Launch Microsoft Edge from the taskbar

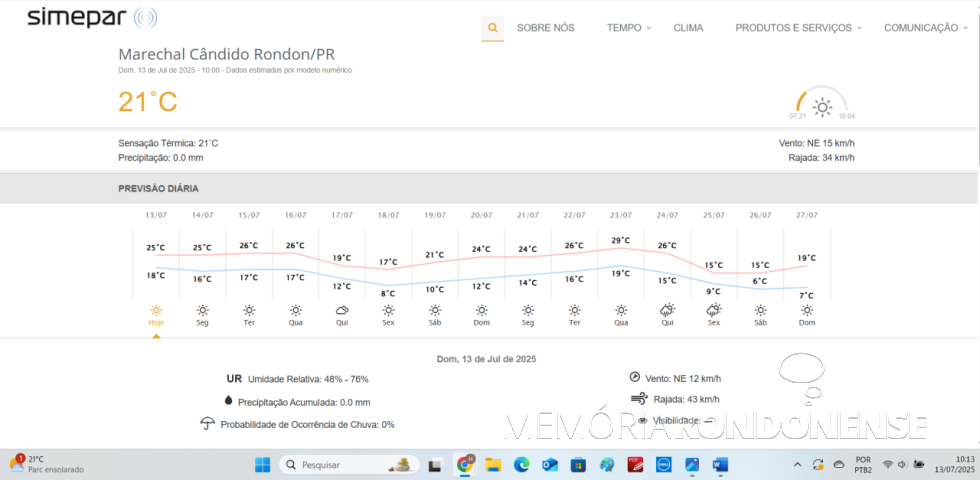click(x=521, y=465)
